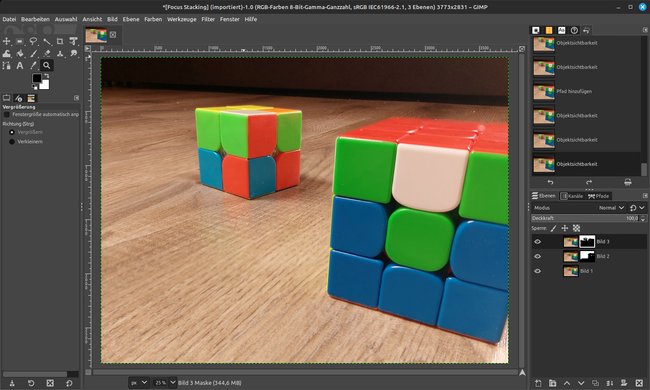Toggle visibility of Bild 1 layer
Image resolution: width=650 pixels, height=390 pixels.
pos(537,271)
